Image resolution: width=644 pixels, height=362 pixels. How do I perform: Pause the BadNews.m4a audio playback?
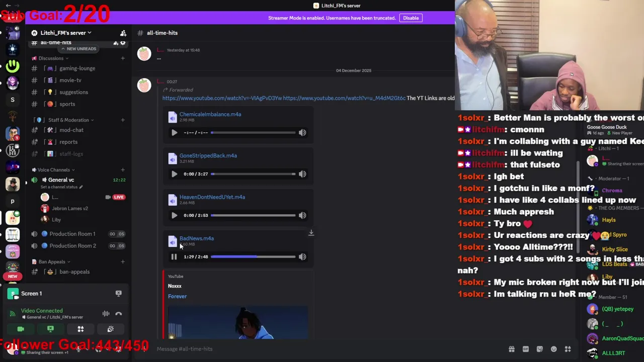(x=174, y=257)
